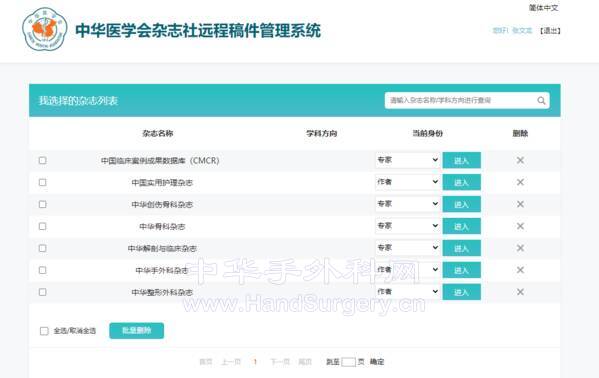
Task: Click the 【退出】 logout link
Action: point(550,31)
